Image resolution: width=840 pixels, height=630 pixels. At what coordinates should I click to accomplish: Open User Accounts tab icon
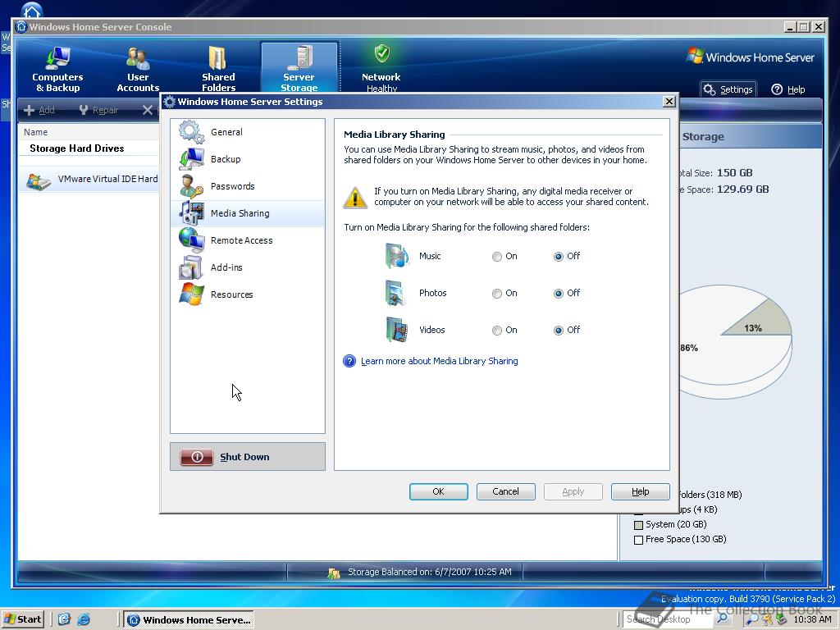(x=138, y=58)
